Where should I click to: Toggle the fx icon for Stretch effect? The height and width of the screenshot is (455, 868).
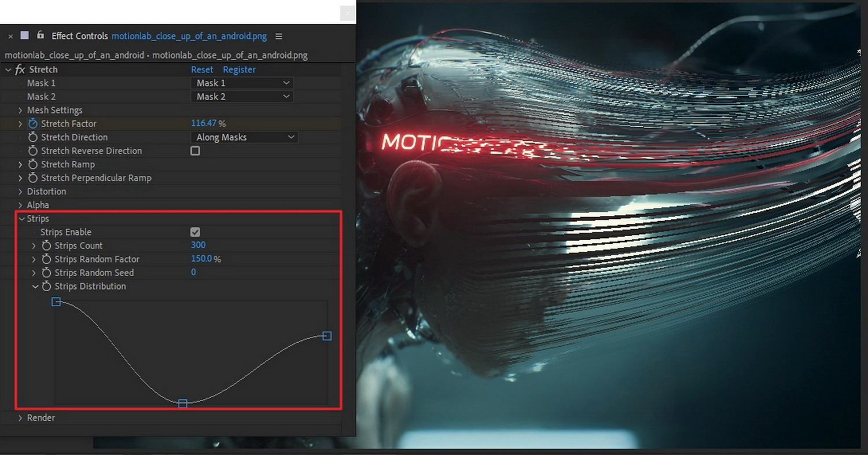tap(20, 69)
